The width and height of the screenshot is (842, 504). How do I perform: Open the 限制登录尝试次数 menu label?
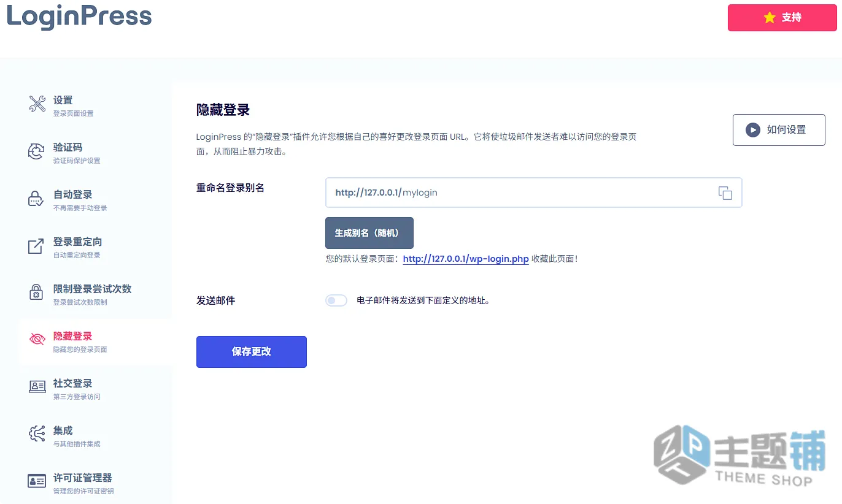93,289
